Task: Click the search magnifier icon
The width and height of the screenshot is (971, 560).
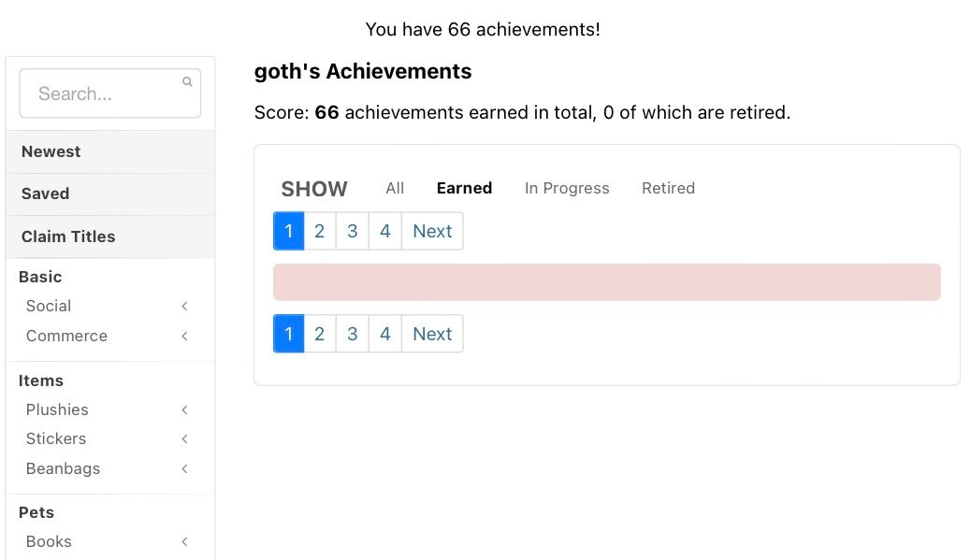Action: pos(187,82)
